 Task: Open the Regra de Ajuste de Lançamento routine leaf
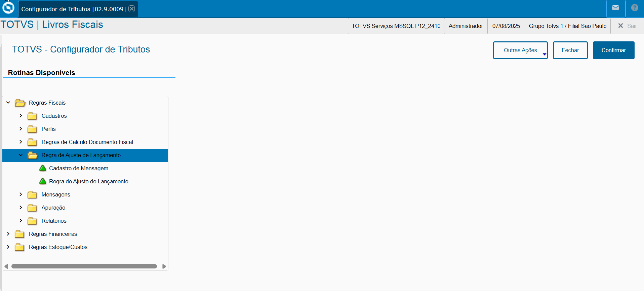tap(89, 181)
